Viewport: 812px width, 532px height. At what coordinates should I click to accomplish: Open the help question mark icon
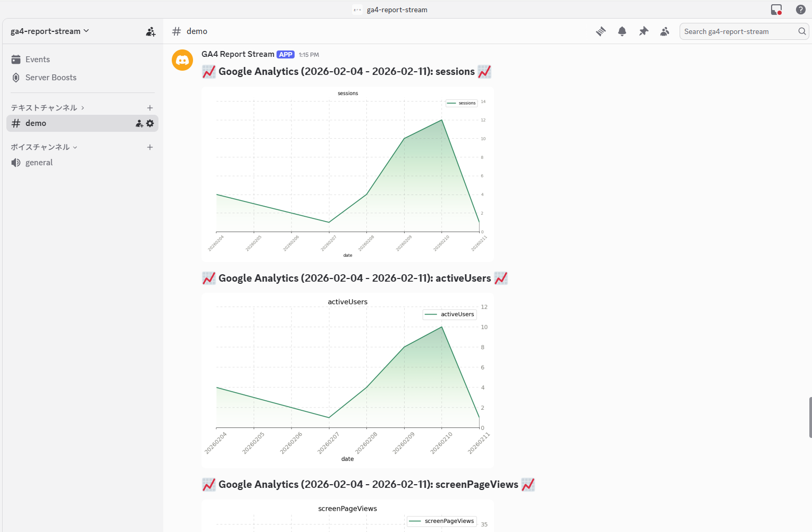[x=801, y=10]
